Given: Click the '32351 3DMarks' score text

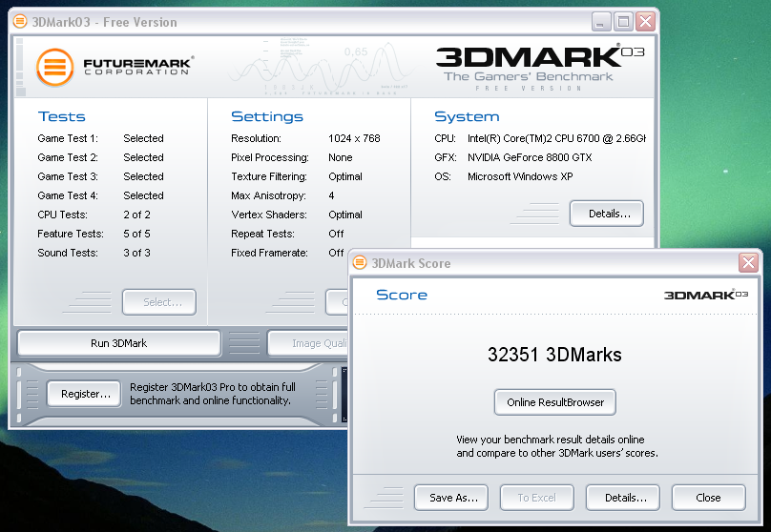Looking at the screenshot, I should [x=554, y=354].
